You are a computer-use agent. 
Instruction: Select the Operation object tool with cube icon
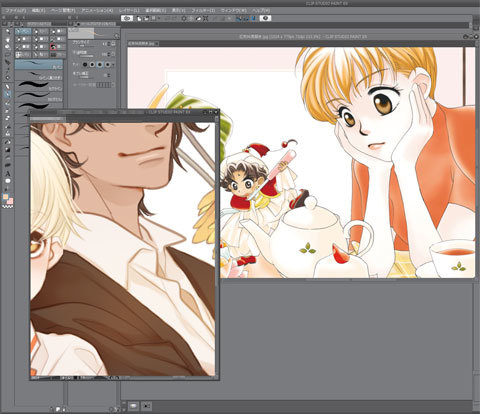(x=8, y=47)
